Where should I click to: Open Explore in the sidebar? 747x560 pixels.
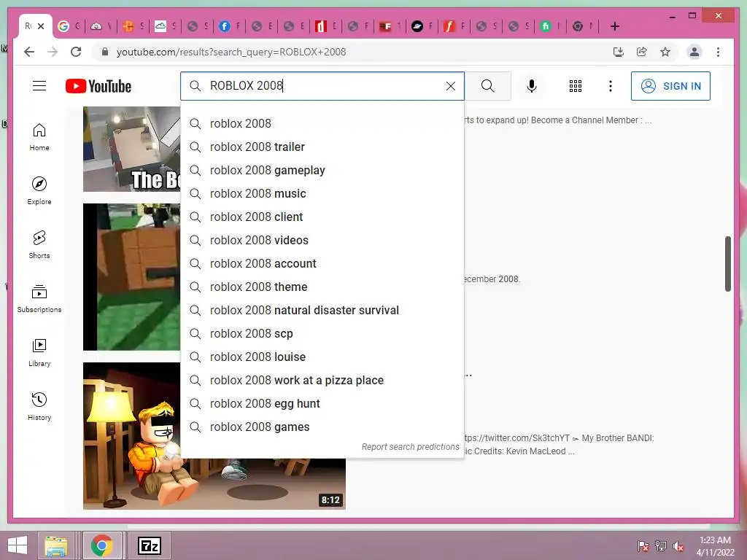(39, 191)
